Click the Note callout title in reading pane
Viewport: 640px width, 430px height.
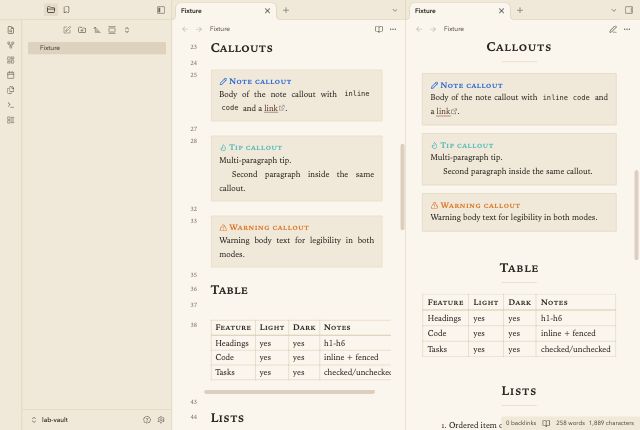(471, 85)
